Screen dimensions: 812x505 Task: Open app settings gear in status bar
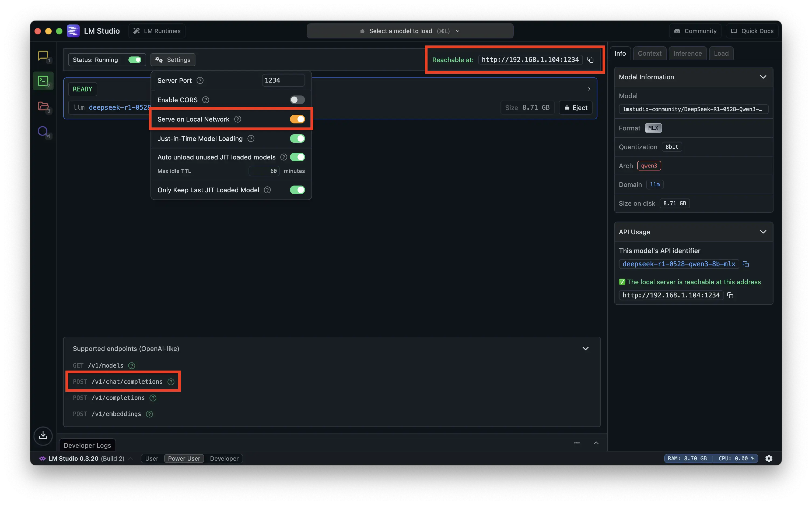[x=769, y=458]
